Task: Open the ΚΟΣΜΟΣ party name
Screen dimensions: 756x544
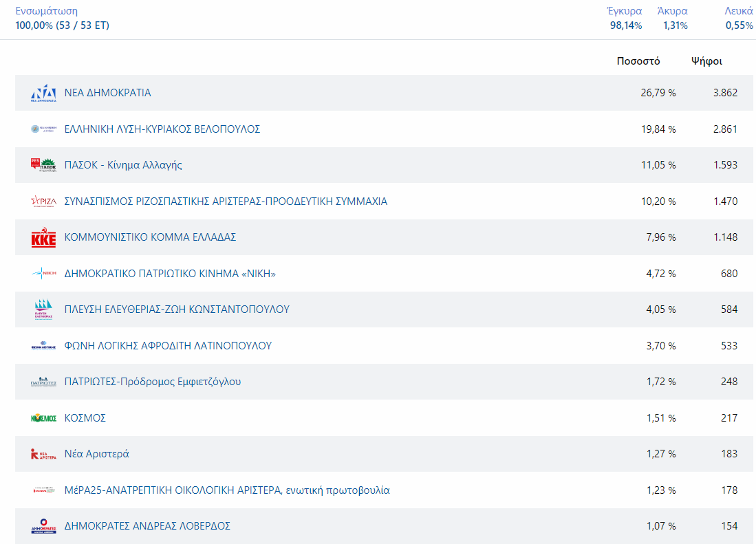Action: [85, 417]
